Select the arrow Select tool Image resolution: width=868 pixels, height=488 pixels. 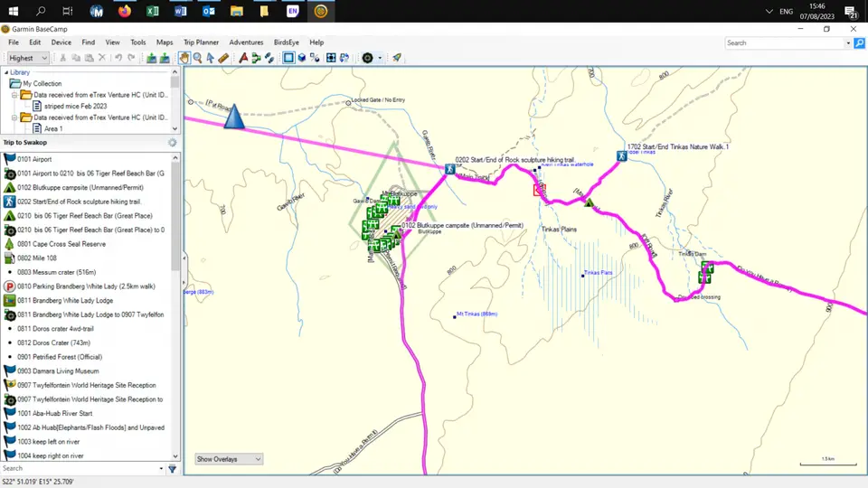click(211, 58)
